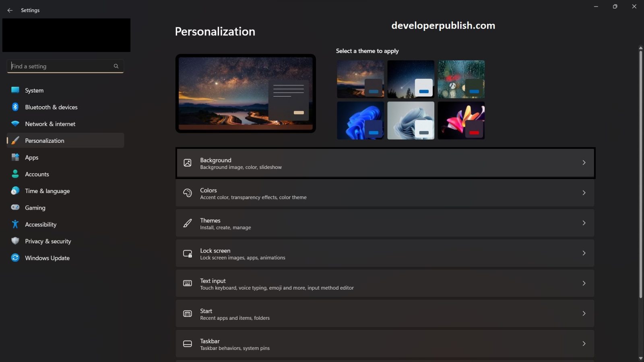Switch to the Personalization section
Screen dimensions: 644x362
[45, 140]
